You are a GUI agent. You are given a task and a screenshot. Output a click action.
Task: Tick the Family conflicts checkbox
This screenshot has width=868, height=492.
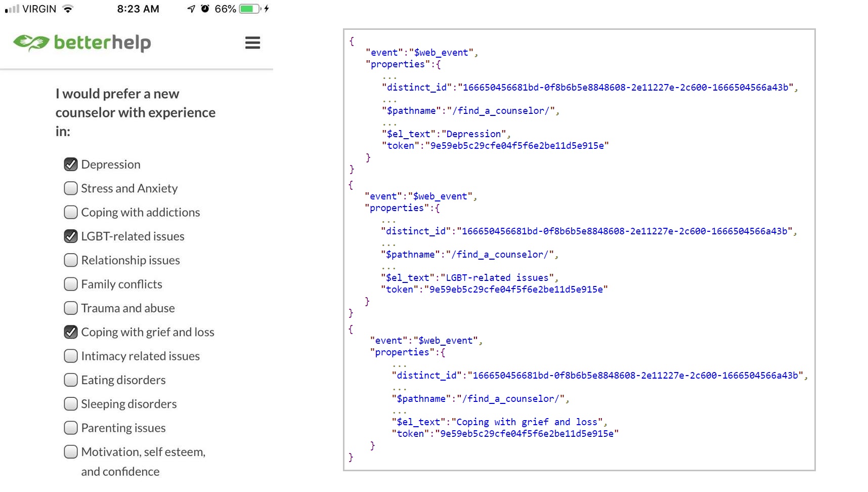pos(71,284)
